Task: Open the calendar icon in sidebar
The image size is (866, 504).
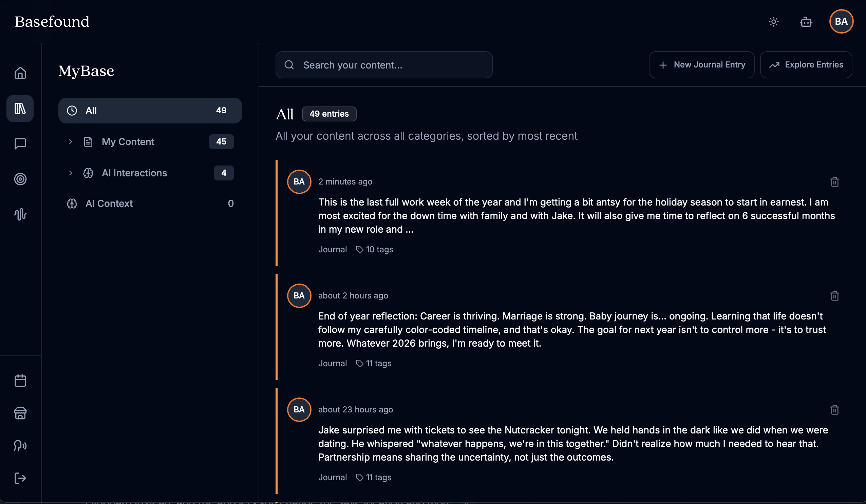Action: [x=20, y=380]
